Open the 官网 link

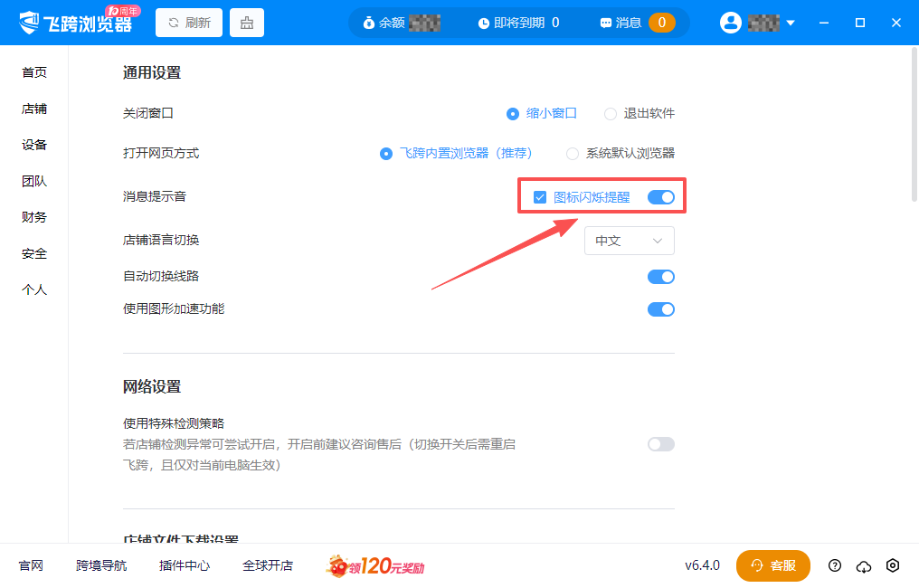click(x=31, y=565)
